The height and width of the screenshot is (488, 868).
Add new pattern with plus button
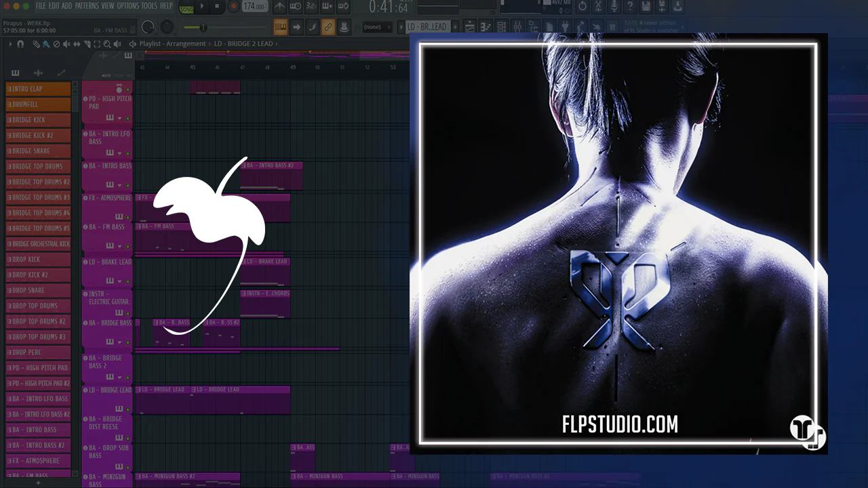pos(455,27)
